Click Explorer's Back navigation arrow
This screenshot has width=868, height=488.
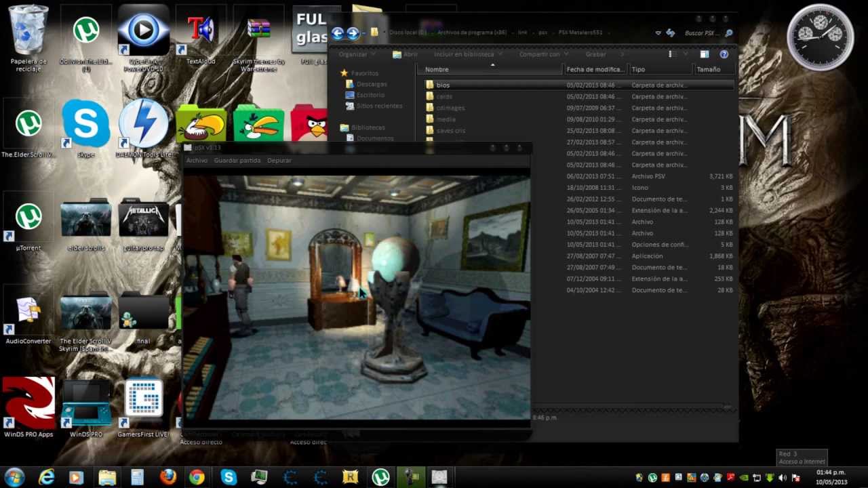tap(338, 33)
